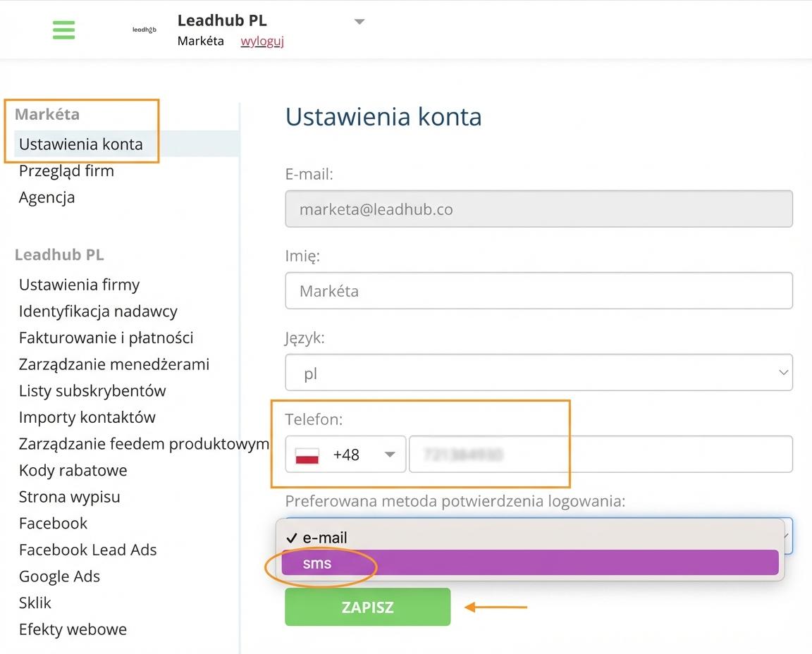Open Zarządzanie feedem produktowym
The height and width of the screenshot is (654, 812).
point(144,444)
